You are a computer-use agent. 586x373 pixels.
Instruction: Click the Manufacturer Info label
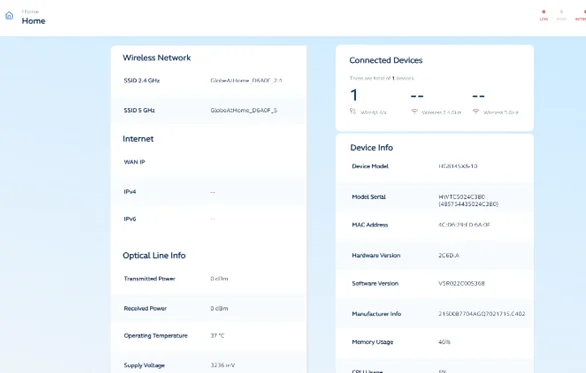click(376, 314)
